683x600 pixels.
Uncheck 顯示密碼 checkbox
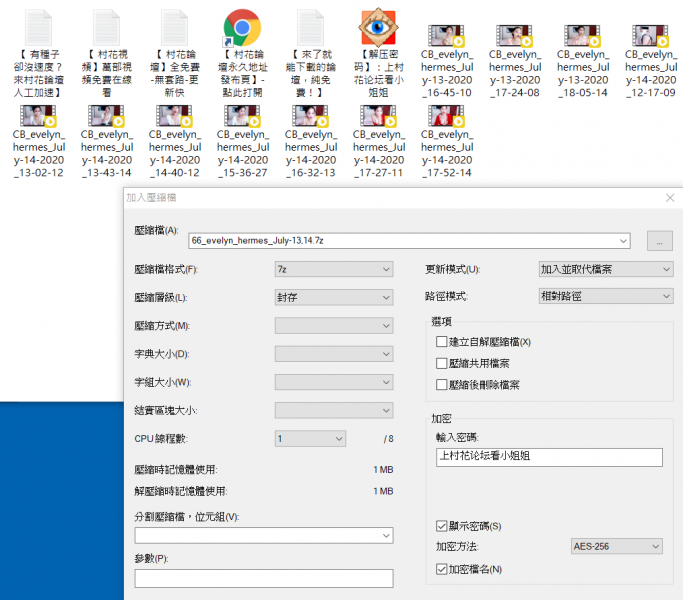(442, 526)
